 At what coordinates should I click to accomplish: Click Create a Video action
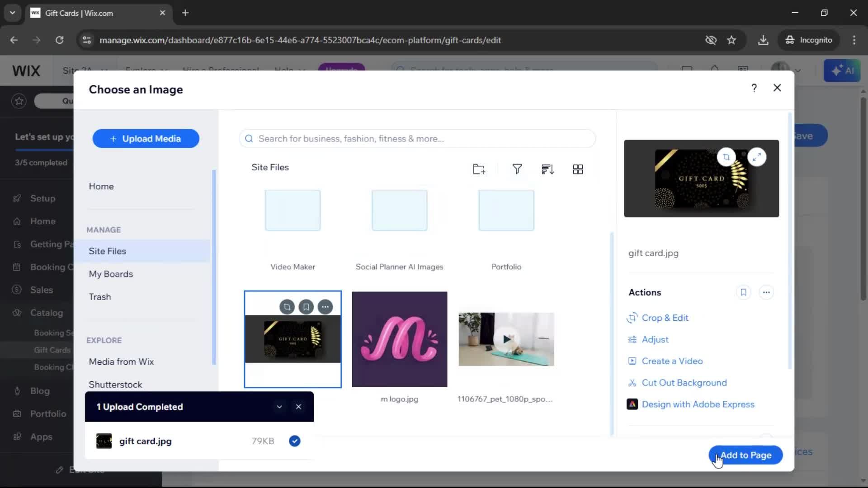click(665, 361)
